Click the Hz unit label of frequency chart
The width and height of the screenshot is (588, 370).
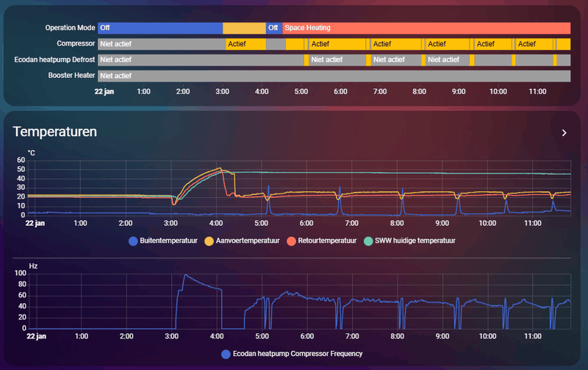33,266
